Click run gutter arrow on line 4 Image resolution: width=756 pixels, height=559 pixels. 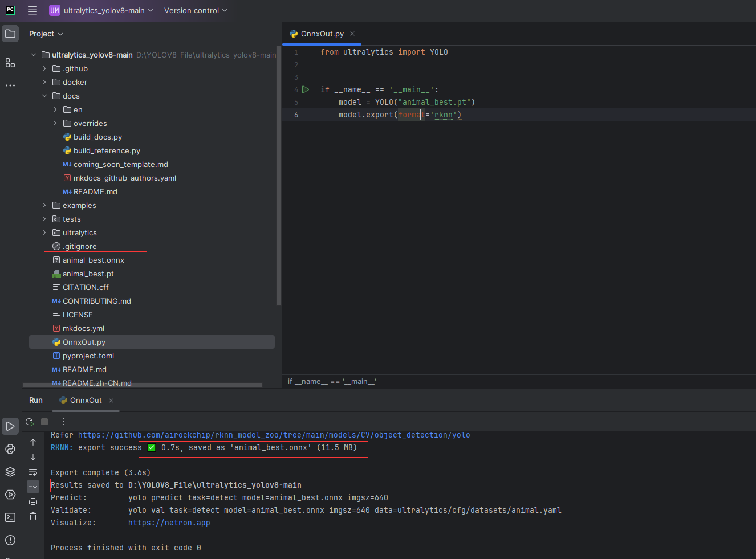tap(306, 89)
